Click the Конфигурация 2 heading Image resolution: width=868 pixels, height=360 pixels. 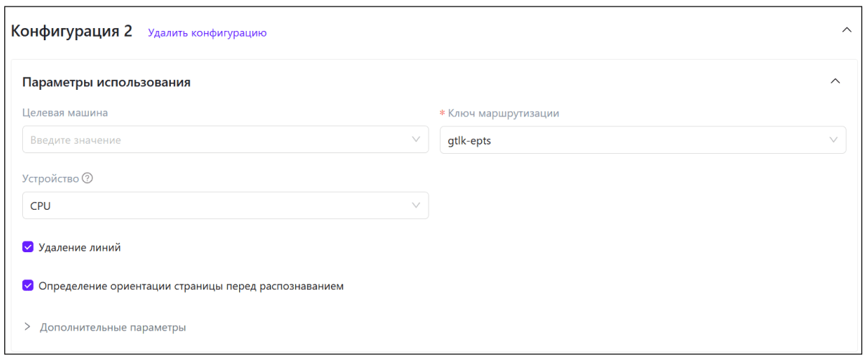[x=72, y=31]
